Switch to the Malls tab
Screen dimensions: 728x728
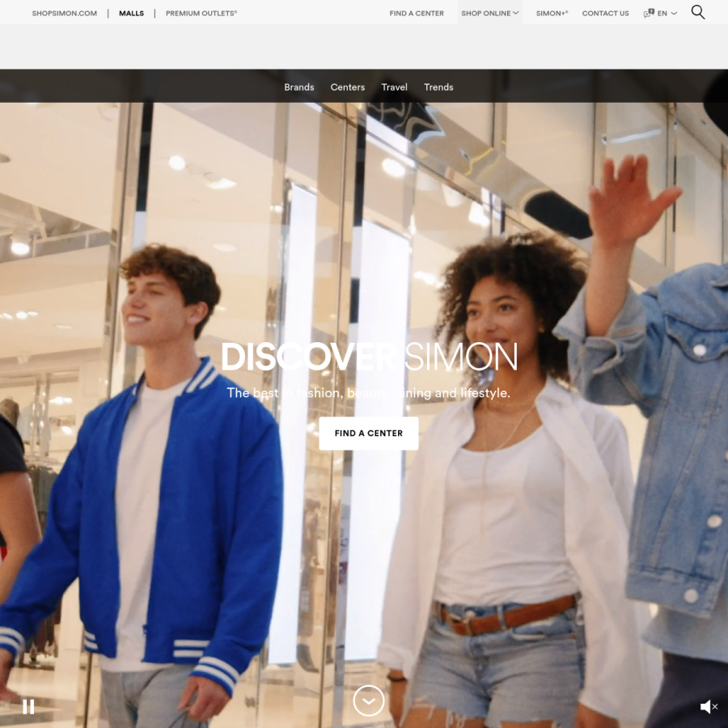tap(131, 14)
